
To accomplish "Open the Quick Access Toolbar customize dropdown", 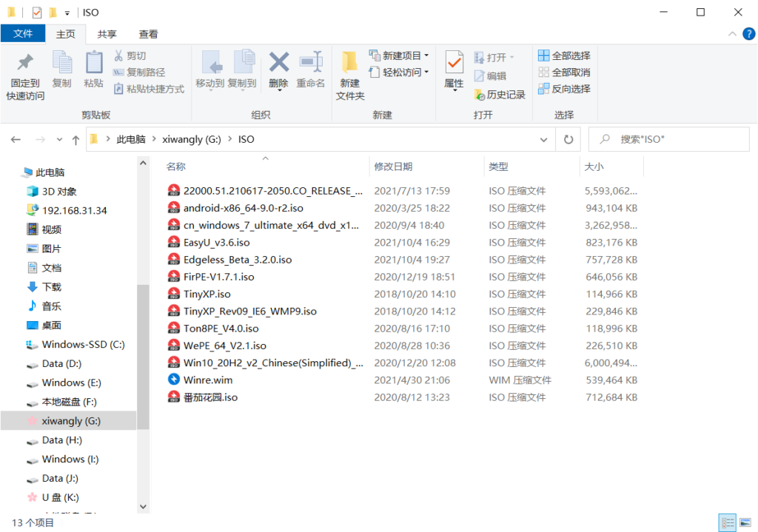I will tap(67, 13).
